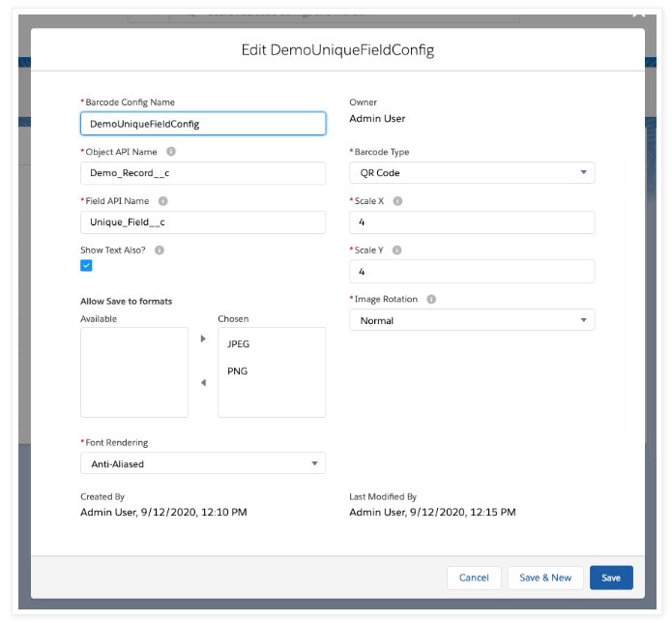Click info icon next to Image Rotation
Screen dimensions: 672x623
pos(431,299)
